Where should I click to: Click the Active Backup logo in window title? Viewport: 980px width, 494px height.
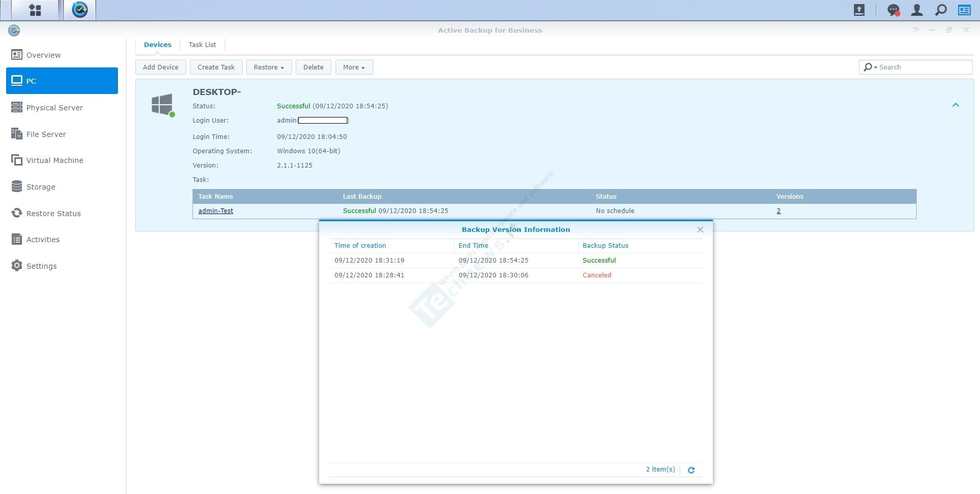pos(14,31)
